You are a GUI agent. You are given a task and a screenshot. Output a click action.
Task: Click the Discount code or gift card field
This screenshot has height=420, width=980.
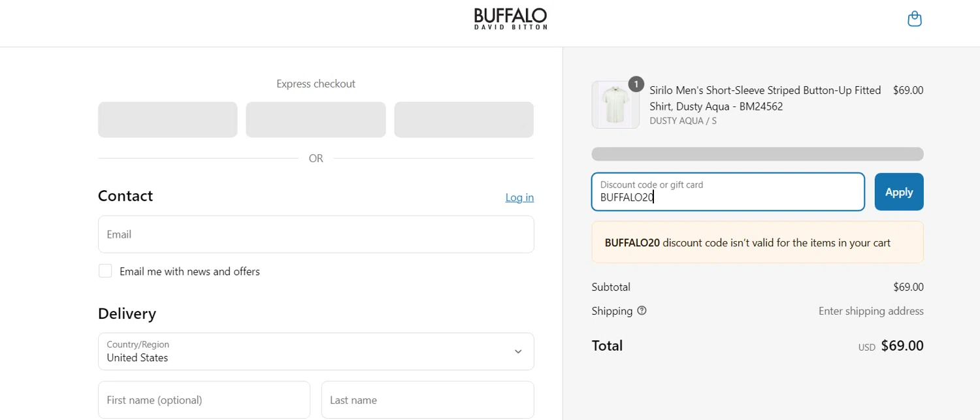click(728, 192)
